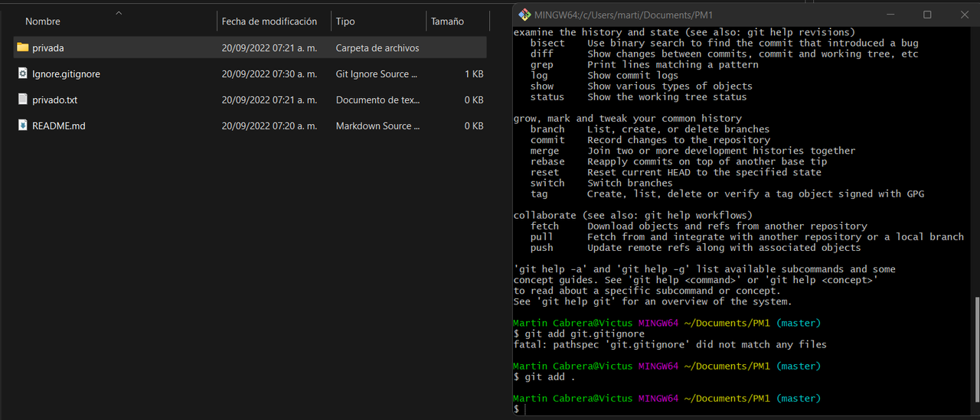The image size is (980, 420).
Task: Click the 1 KB size cell
Action: tap(474, 74)
